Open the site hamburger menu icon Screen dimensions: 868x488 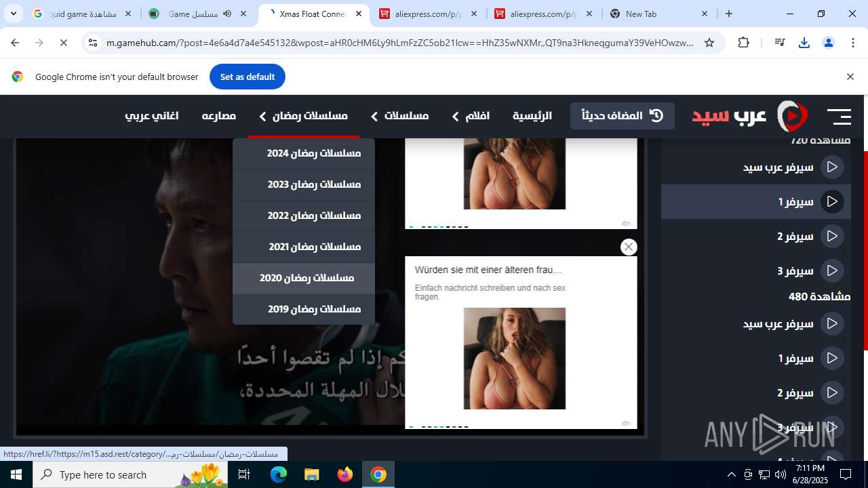coord(839,117)
